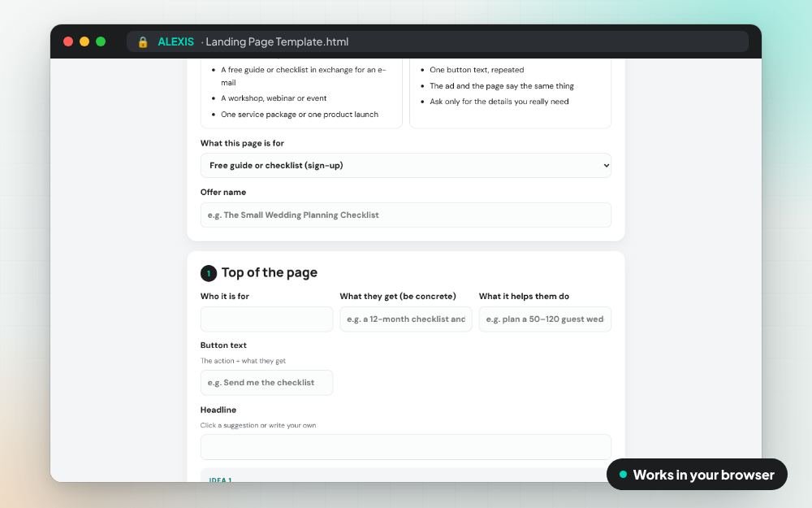Viewport: 812px width, 508px height.
Task: Click 'The ad and the page say the same thing'
Action: click(501, 85)
